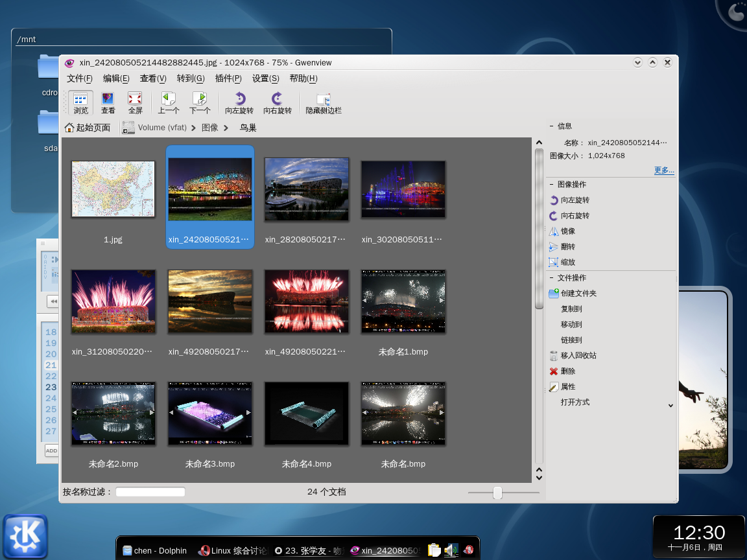747x560 pixels.
Task: Hide the sidebar (隐藏侧边栏)
Action: click(x=324, y=103)
